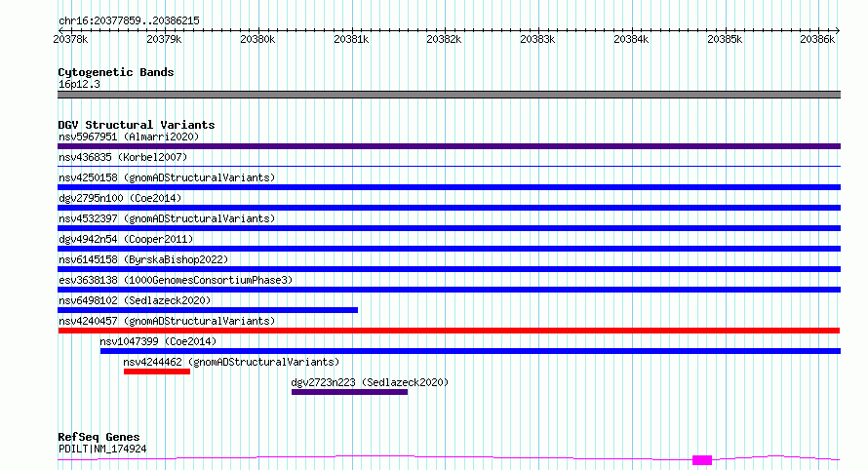Click the 20382k ruler label

pyautogui.click(x=444, y=39)
